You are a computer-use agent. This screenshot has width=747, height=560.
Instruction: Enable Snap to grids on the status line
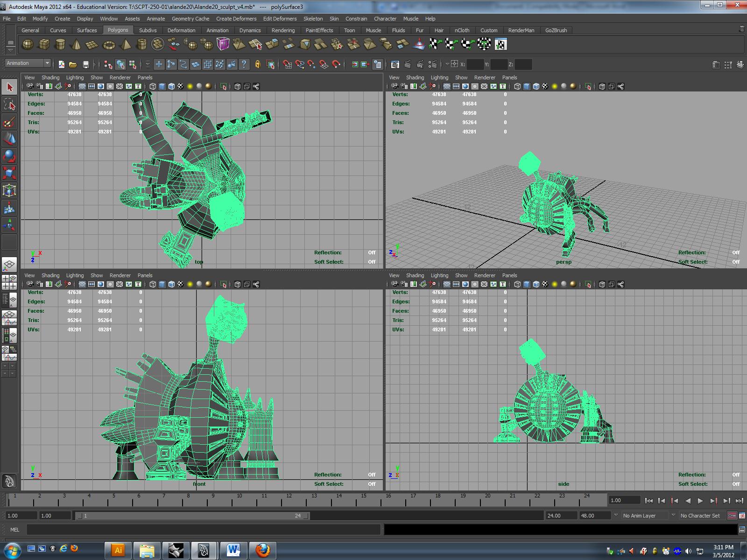pos(288,64)
